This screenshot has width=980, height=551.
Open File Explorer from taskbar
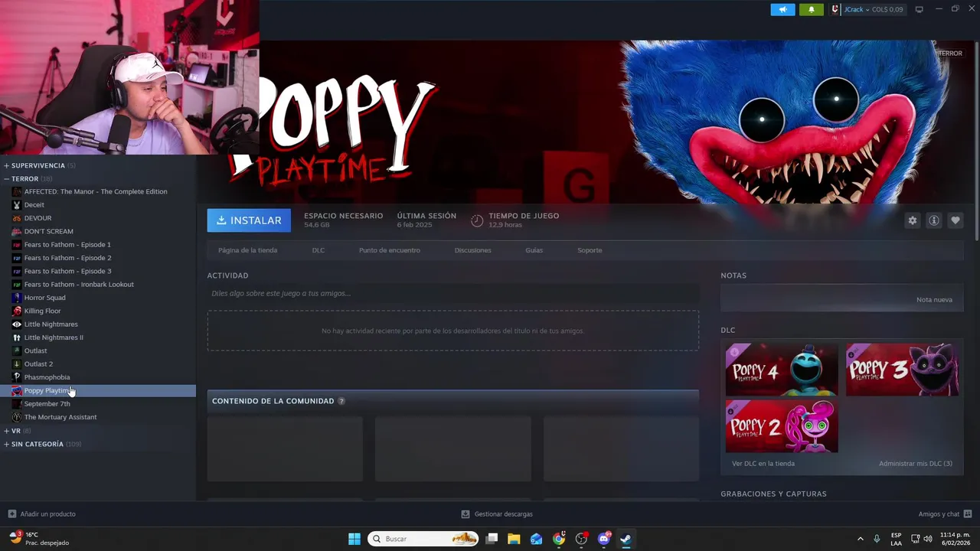click(x=514, y=539)
